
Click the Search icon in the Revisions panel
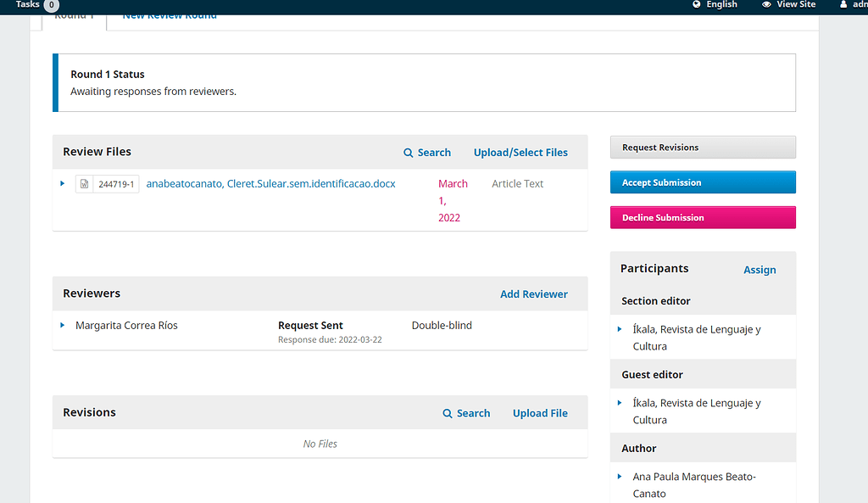[446, 413]
